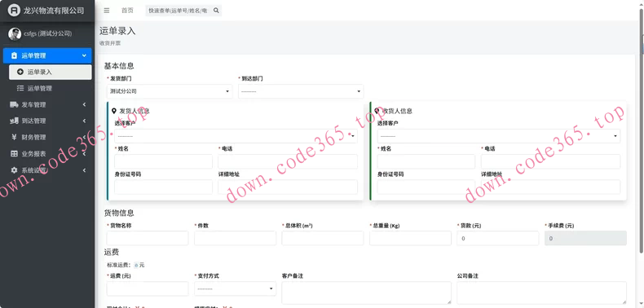The height and width of the screenshot is (308, 644).
Task: Click the plus icon beside 运单录入
Action: pos(20,72)
